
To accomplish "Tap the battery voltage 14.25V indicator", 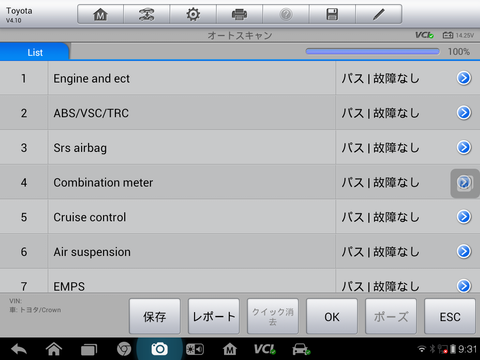I will click(x=458, y=35).
